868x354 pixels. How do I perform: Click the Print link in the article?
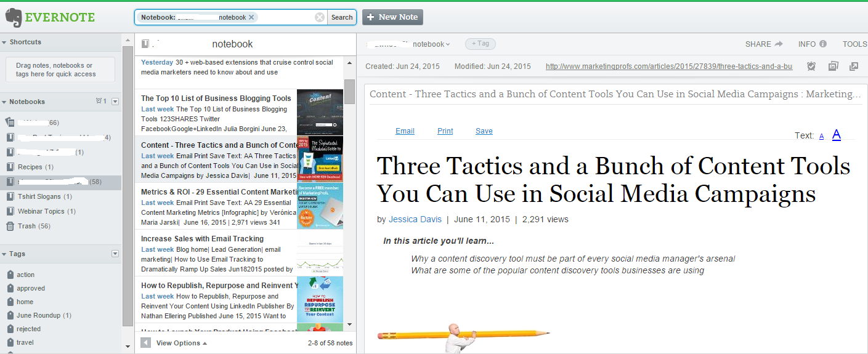(x=445, y=131)
